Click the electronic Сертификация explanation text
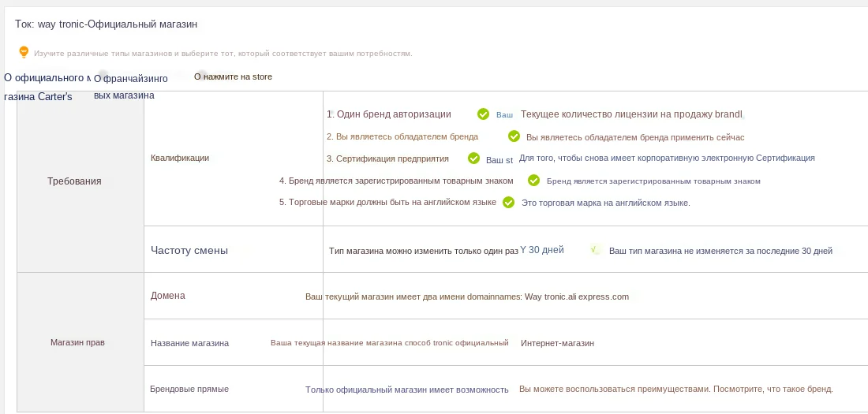Viewport: 868px width, 414px height. [x=666, y=158]
